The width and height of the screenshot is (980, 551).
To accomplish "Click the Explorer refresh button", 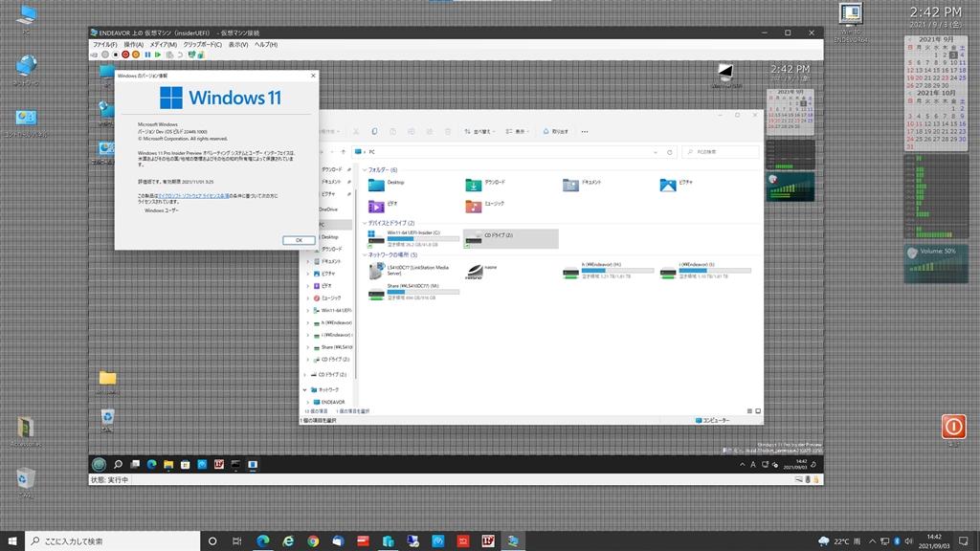I will [x=669, y=152].
